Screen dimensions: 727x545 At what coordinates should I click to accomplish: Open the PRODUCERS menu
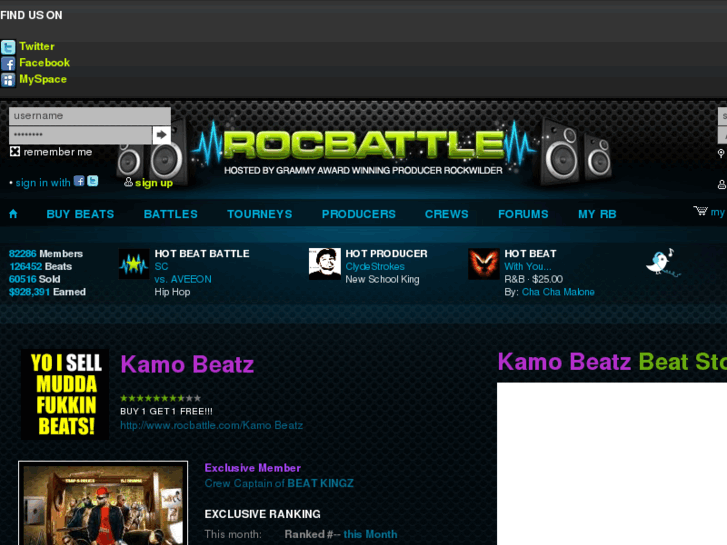point(359,214)
